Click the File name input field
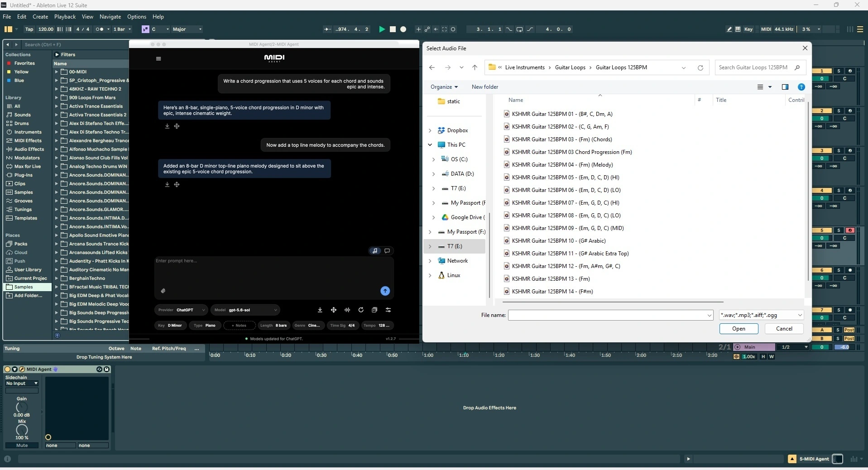 coord(610,315)
